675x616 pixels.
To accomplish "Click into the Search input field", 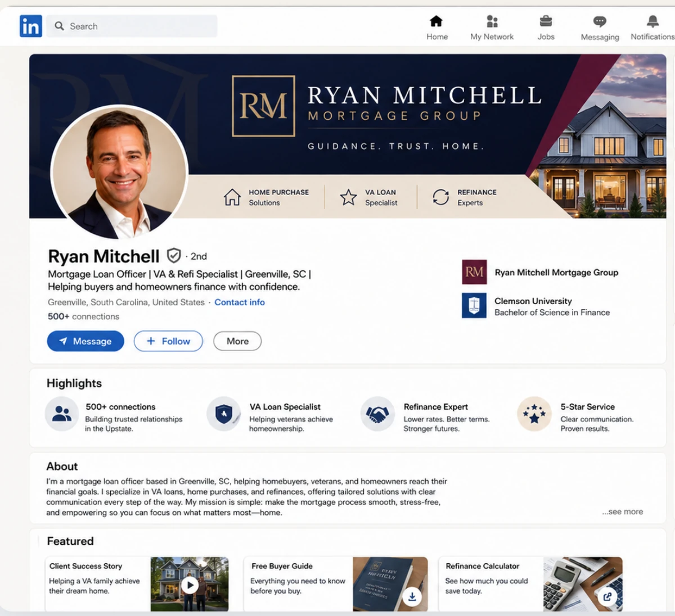I will click(x=132, y=26).
